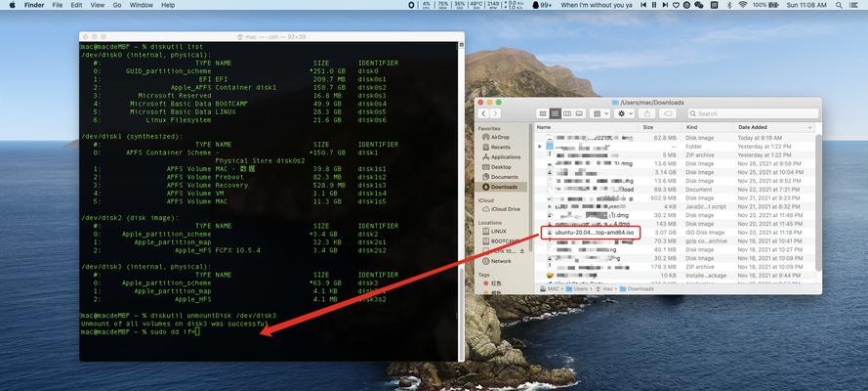
Task: Click the Finder Edit Tags button
Action: click(668, 113)
